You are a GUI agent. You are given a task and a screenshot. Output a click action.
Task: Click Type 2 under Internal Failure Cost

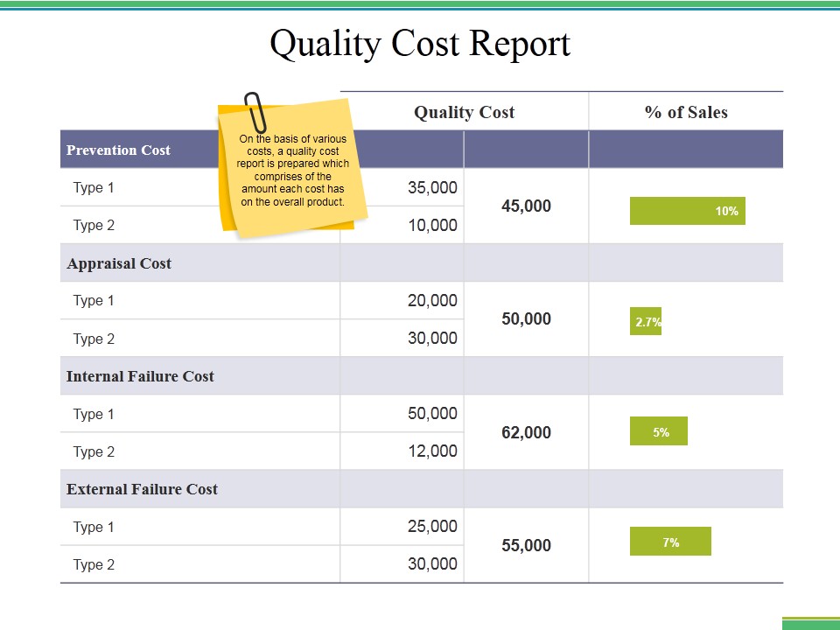94,451
